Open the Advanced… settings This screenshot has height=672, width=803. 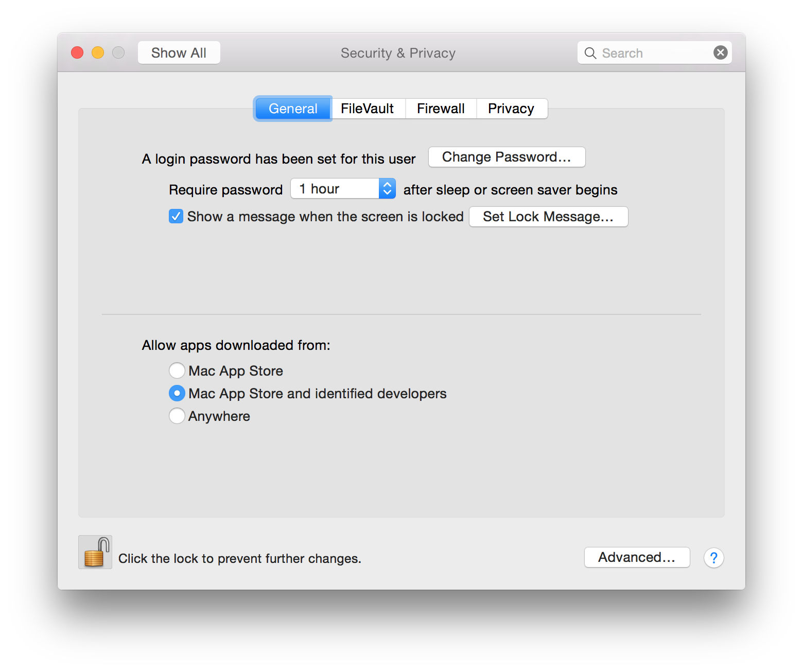pyautogui.click(x=637, y=557)
